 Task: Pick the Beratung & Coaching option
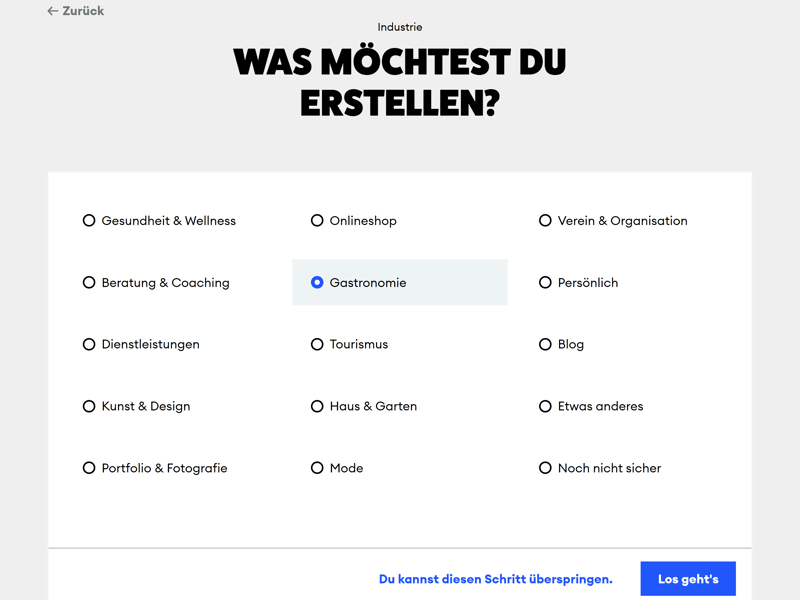click(x=89, y=283)
